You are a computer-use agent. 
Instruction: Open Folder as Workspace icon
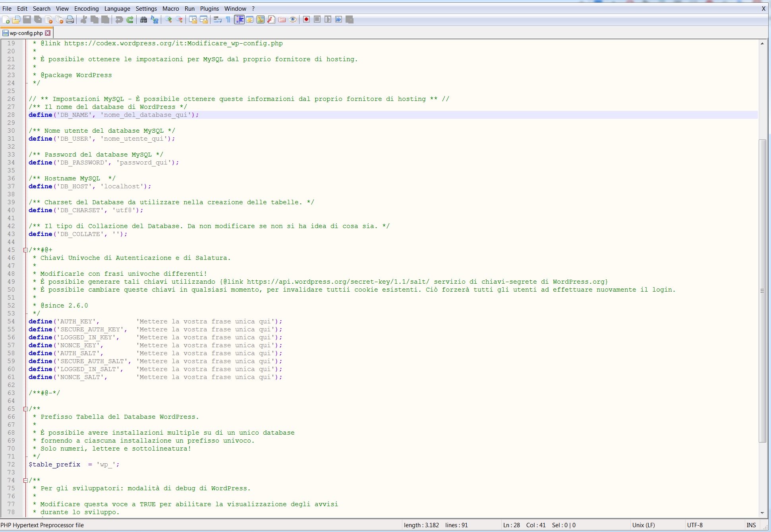[x=282, y=19]
